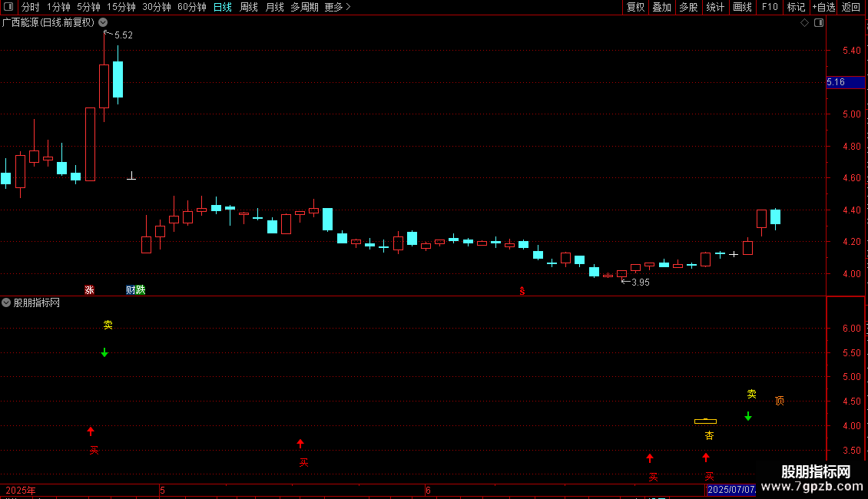
Task: Click the 标记 mark button
Action: tap(796, 7)
